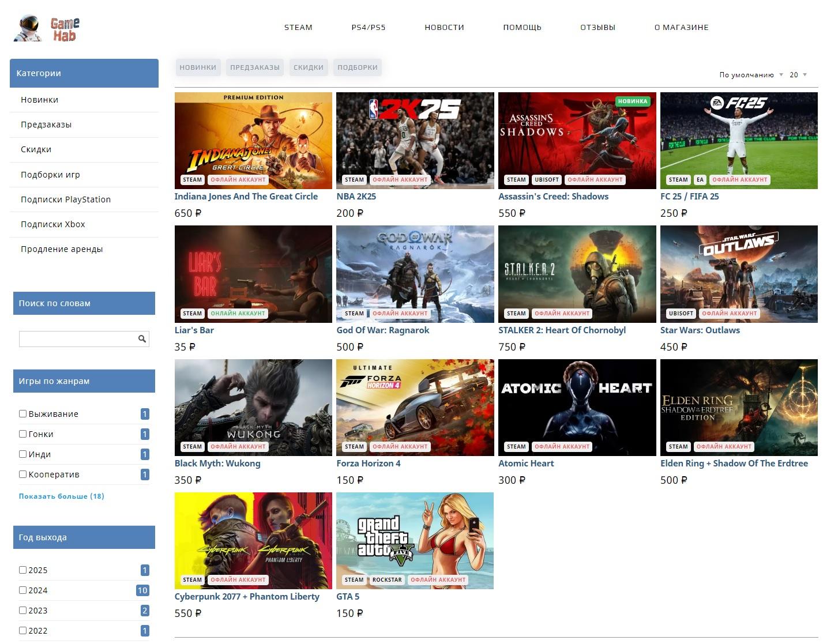Open Подборки игр in the sidebar
This screenshot has width=823, height=644.
coord(84,175)
